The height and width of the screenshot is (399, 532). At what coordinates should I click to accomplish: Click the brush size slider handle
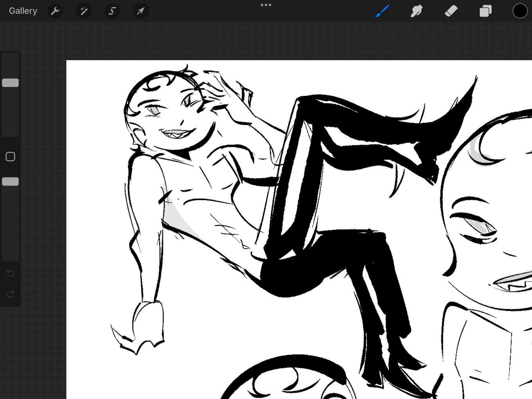point(11,83)
